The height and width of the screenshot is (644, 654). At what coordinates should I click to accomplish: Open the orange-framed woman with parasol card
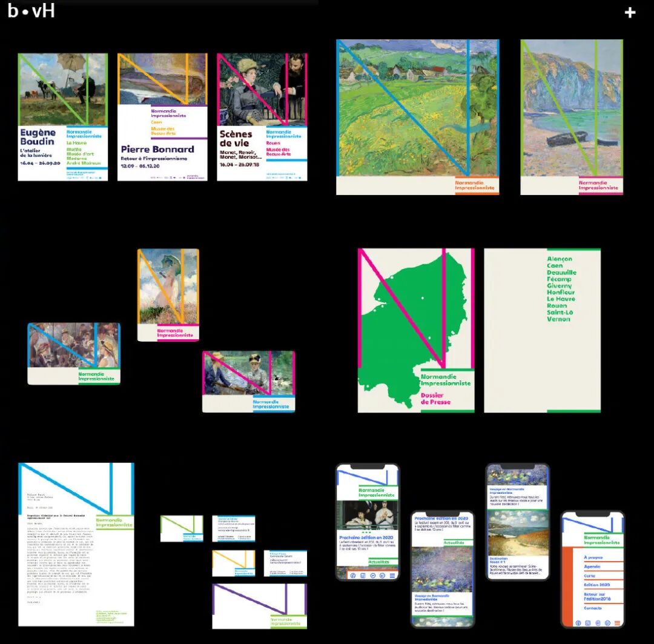click(168, 295)
